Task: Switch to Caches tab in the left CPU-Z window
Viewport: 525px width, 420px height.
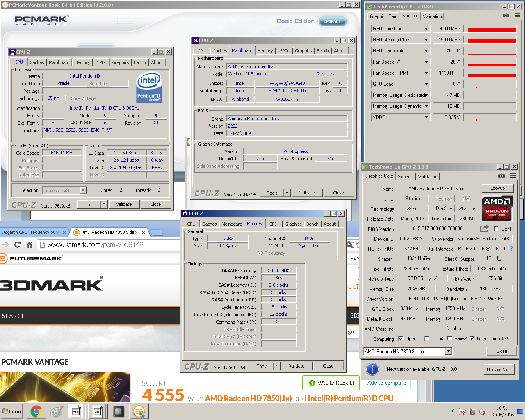Action: (x=37, y=62)
